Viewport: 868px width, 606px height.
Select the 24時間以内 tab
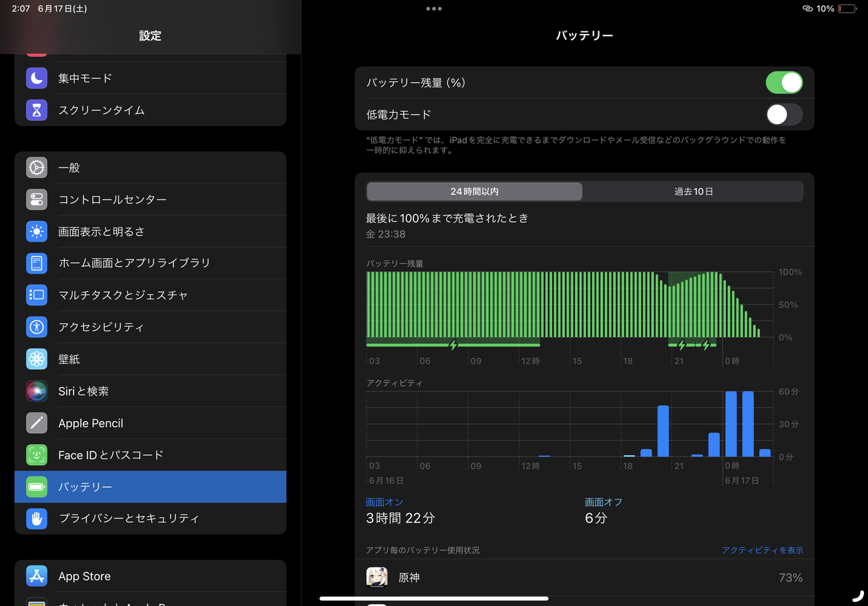474,192
